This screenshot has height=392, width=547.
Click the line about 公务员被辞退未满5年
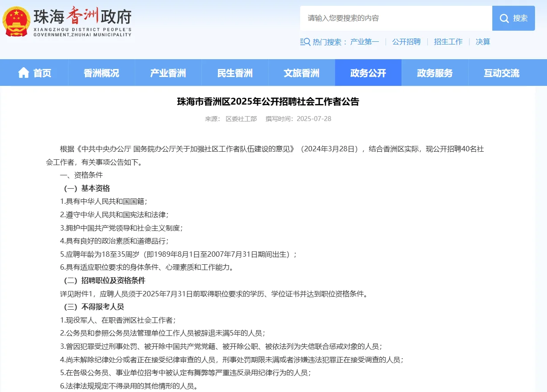click(163, 333)
